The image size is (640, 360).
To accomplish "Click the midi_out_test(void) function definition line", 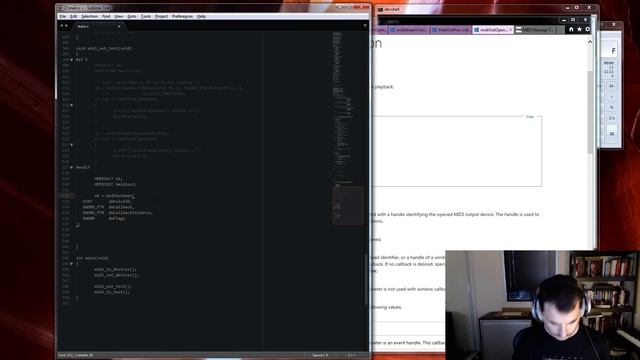I will 104,48.
